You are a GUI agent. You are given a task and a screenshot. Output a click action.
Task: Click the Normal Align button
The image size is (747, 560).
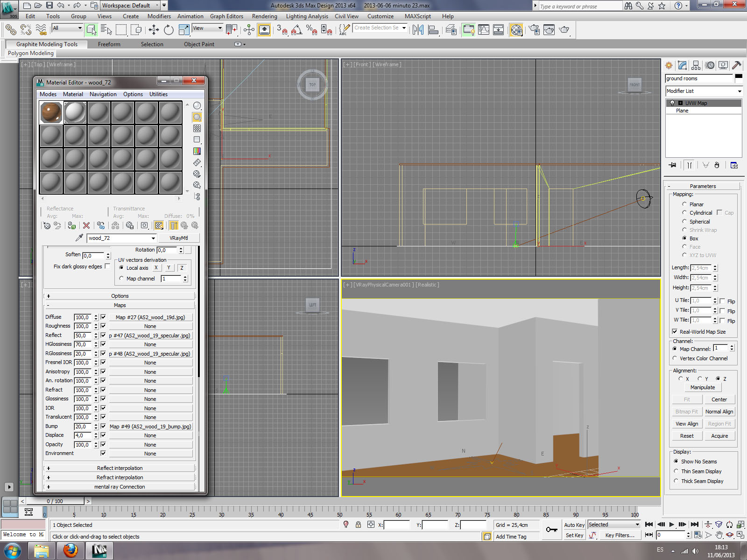[719, 412]
